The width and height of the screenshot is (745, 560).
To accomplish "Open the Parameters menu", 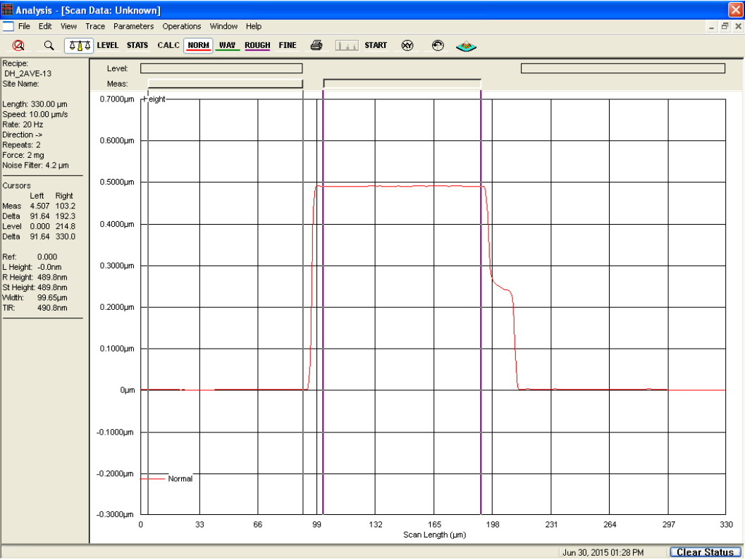I will 133,26.
